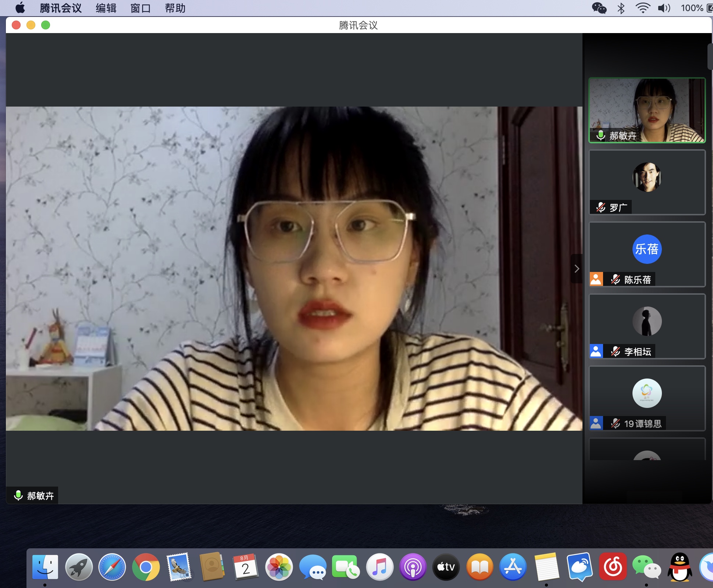
Task: Click the 郝敏卉 name label on main video
Action: point(40,496)
